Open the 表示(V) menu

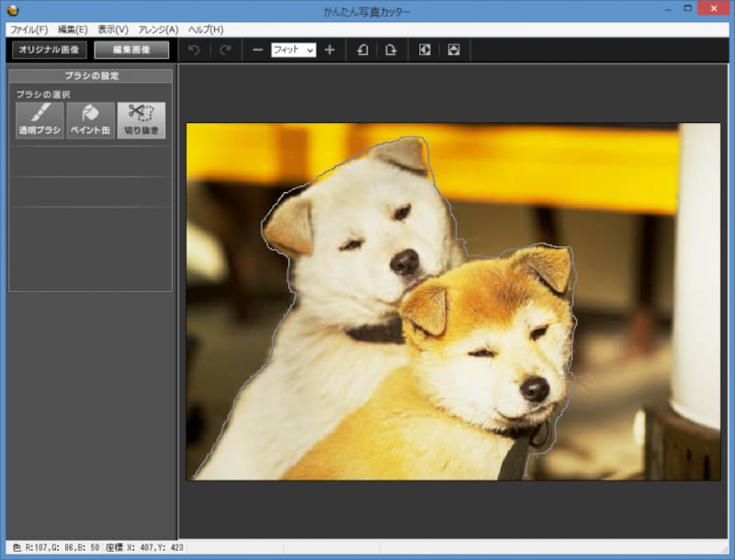(113, 29)
